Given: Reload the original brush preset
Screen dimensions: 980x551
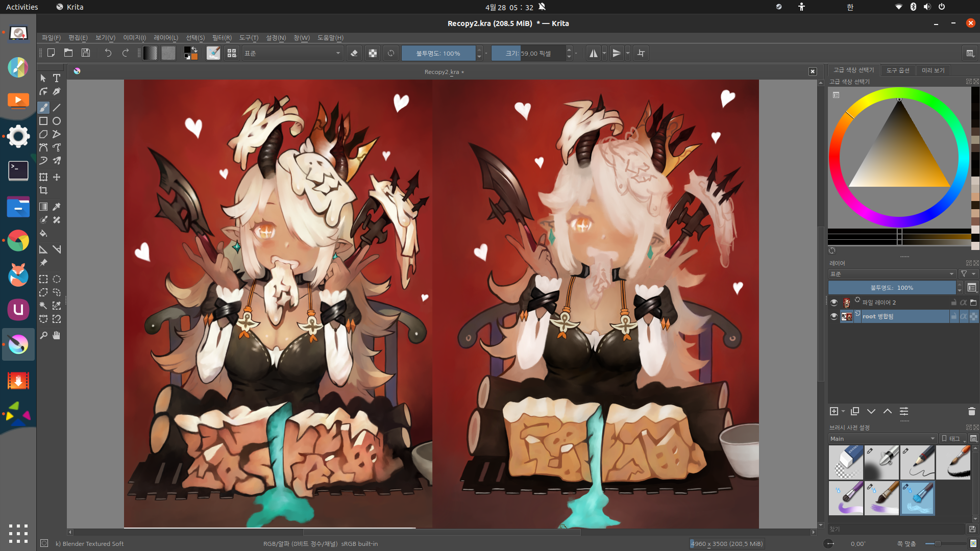Looking at the screenshot, I should (x=391, y=53).
